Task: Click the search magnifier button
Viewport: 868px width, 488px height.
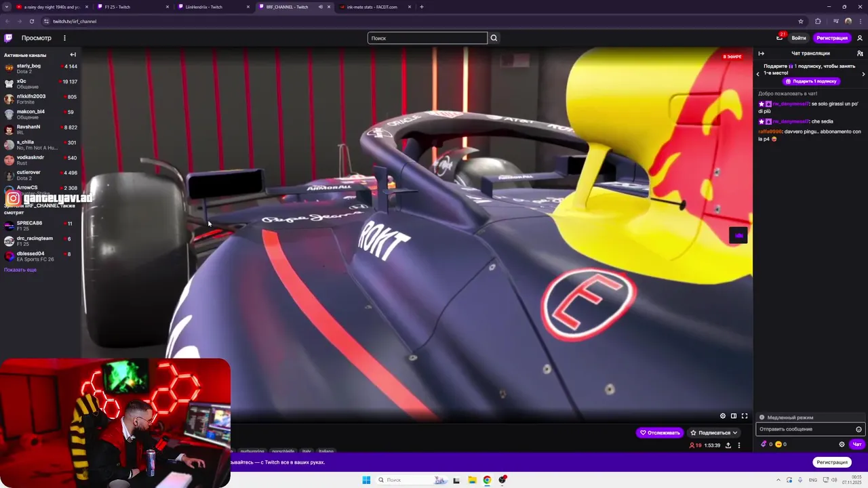Action: [494, 38]
